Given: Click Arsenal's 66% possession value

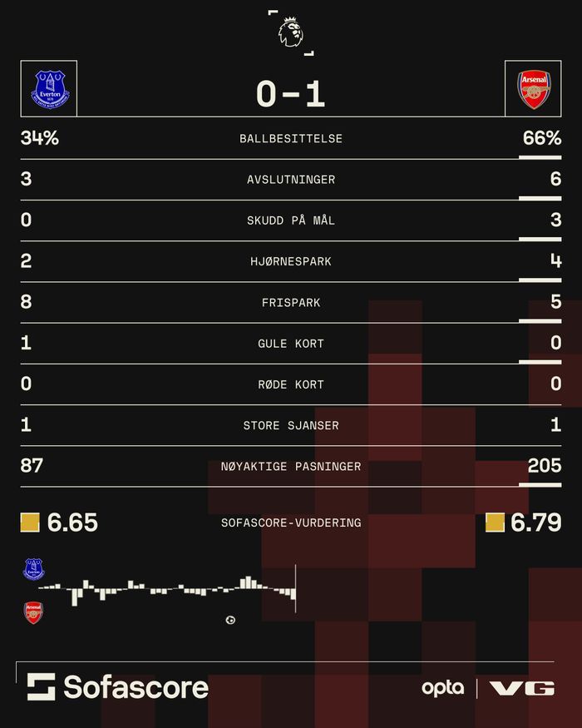Looking at the screenshot, I should (x=541, y=138).
